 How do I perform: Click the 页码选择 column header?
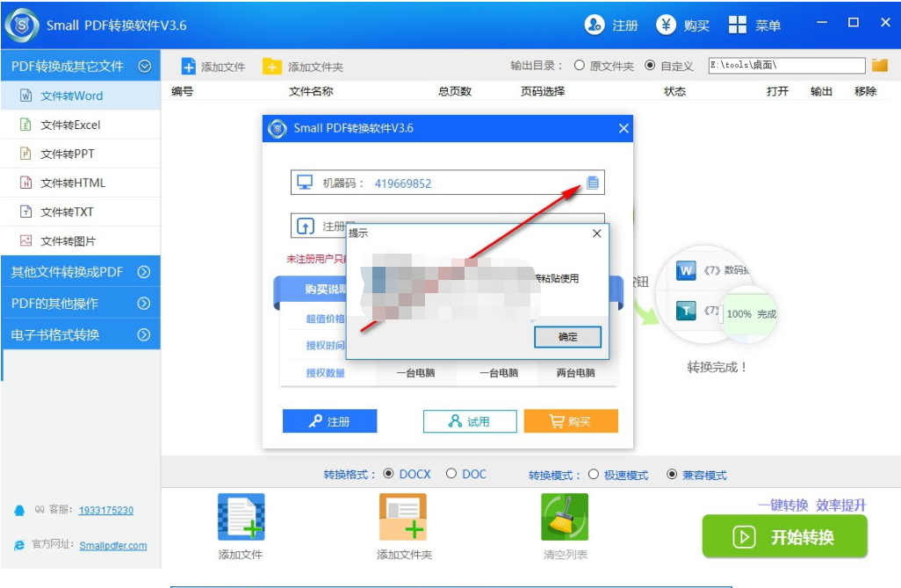tap(543, 91)
